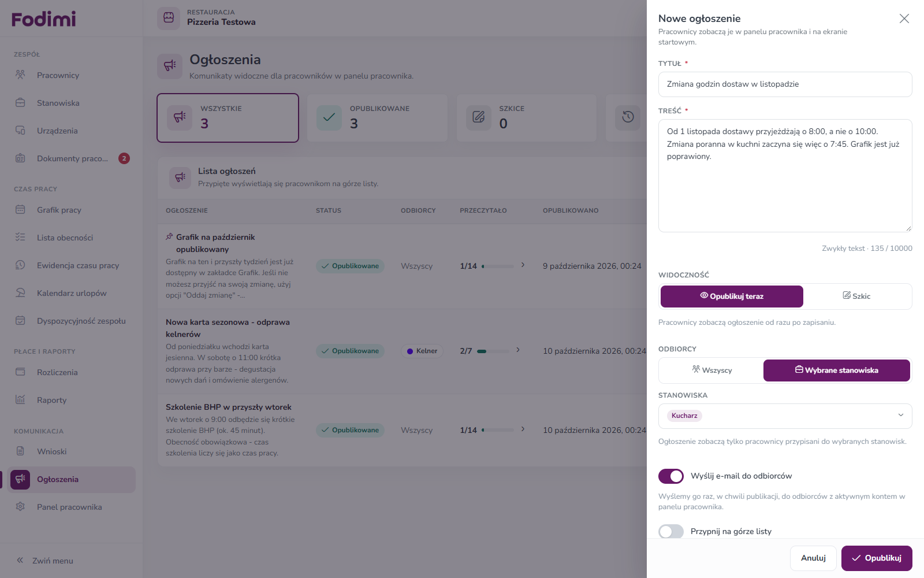The height and width of the screenshot is (578, 924).
Task: Click the Opublikowane card checkmark icon
Action: tap(329, 117)
